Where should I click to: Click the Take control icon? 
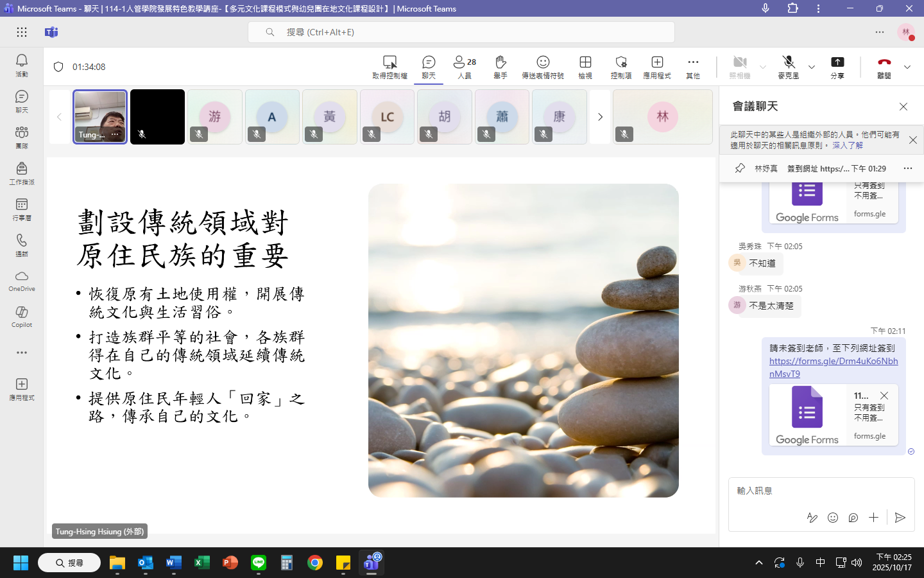pos(389,66)
